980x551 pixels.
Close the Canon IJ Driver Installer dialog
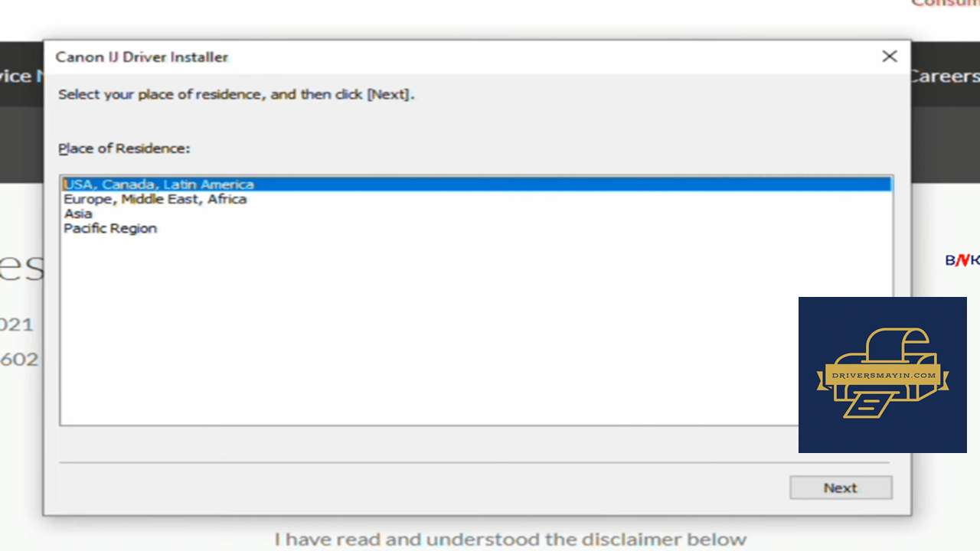889,57
